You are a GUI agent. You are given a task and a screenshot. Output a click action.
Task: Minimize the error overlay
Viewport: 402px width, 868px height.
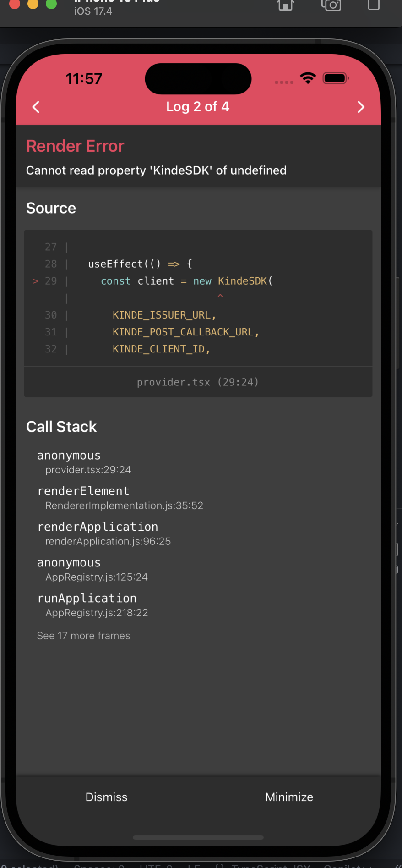pos(289,797)
